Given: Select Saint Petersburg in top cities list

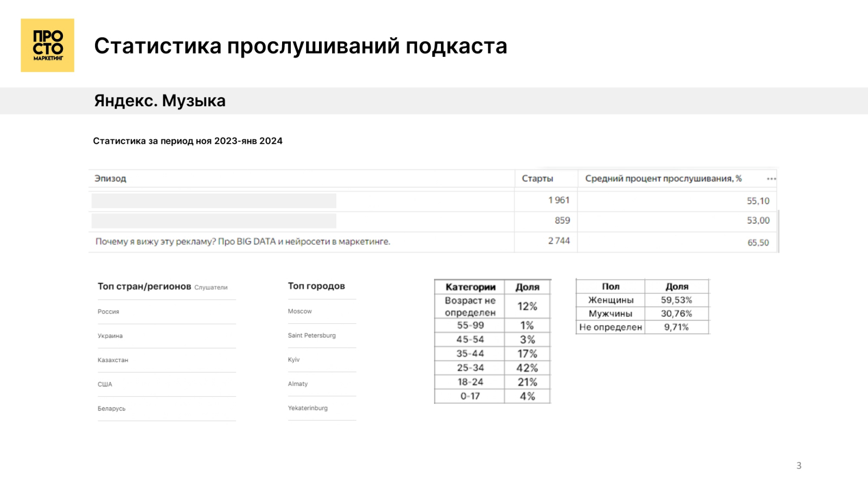Looking at the screenshot, I should tap(312, 336).
